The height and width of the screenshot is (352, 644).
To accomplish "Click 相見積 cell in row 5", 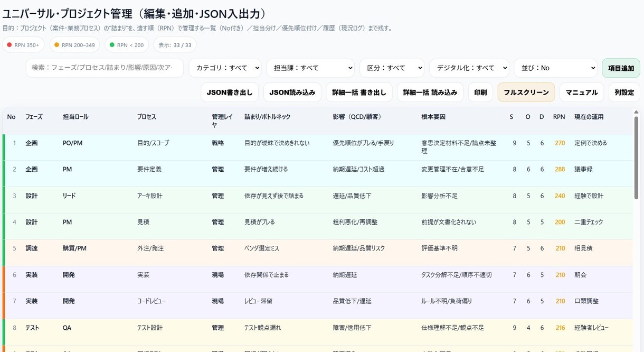I will click(x=583, y=248).
